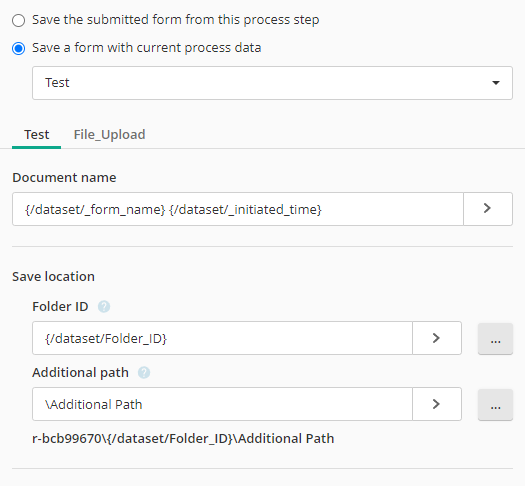Click Additional path ellipsis browse button
Image resolution: width=525 pixels, height=486 pixels.
click(495, 404)
